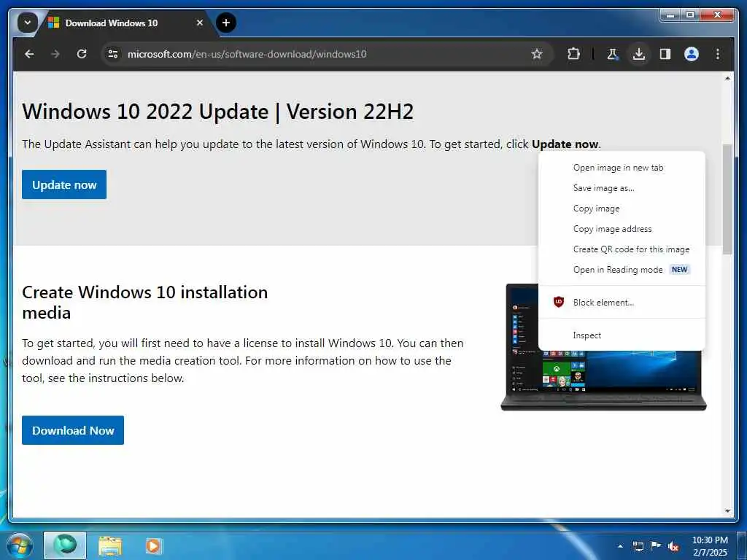Click the browser icon in the taskbar
Viewport: 747px width, 560px height.
point(65,545)
